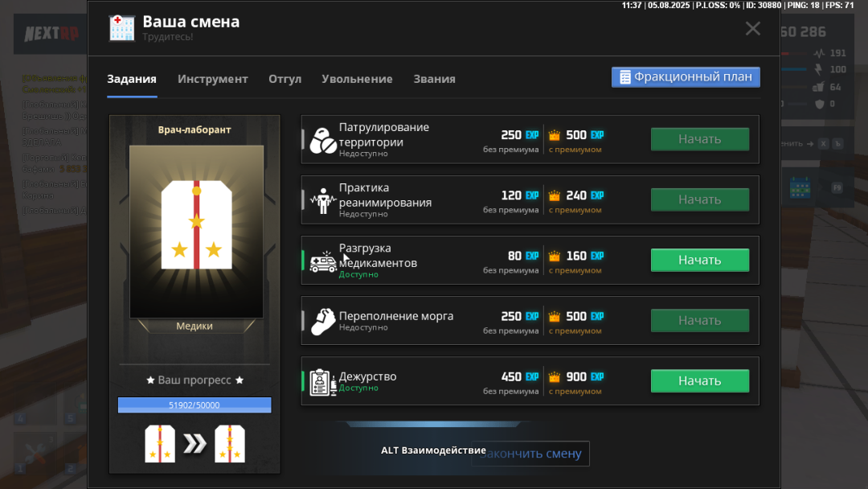Click the NEXTRP logo in the background
Viewport: 868px width, 489px height.
tap(51, 34)
